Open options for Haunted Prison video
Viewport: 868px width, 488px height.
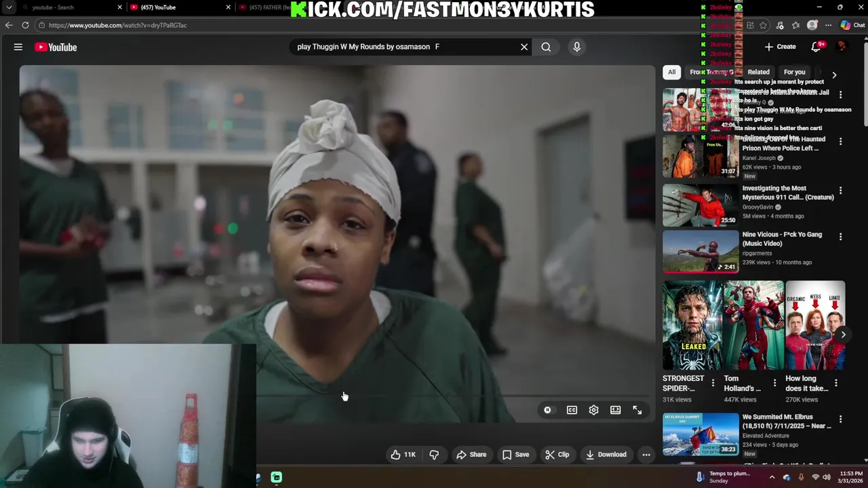point(840,142)
